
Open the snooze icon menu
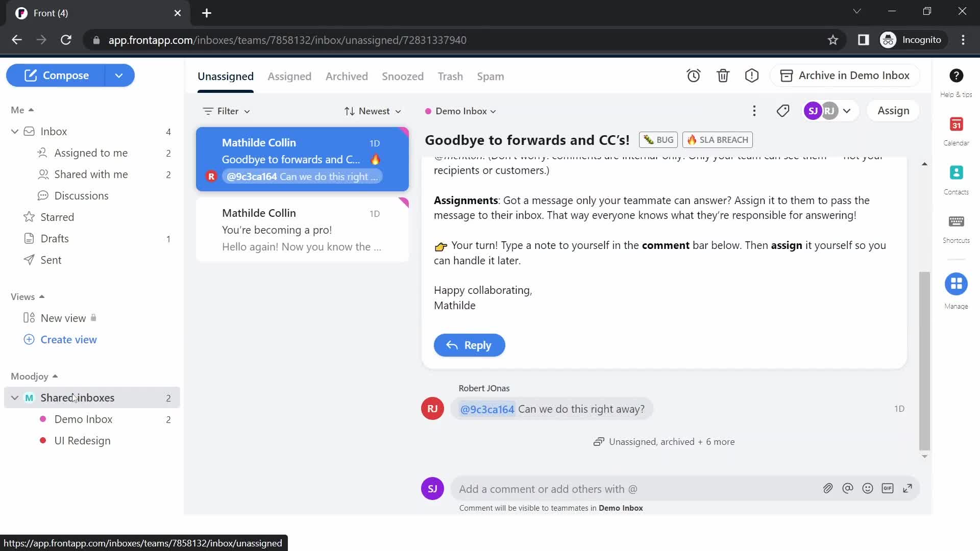(693, 76)
